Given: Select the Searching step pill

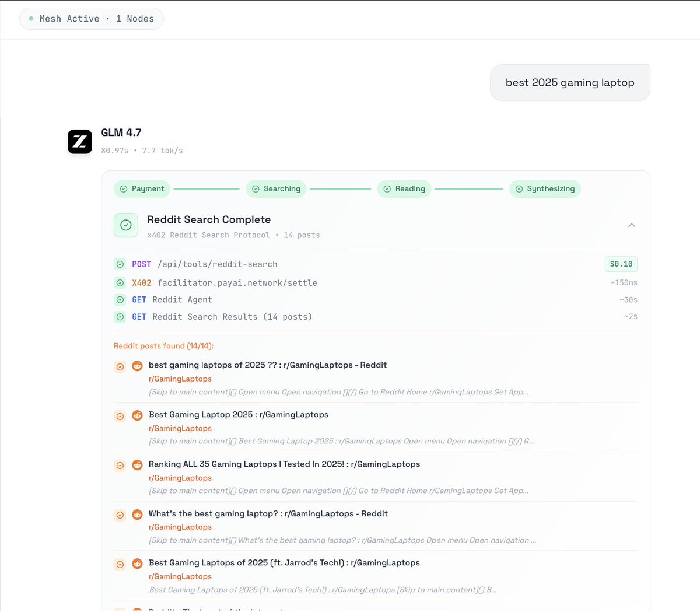Looking at the screenshot, I should pos(276,189).
